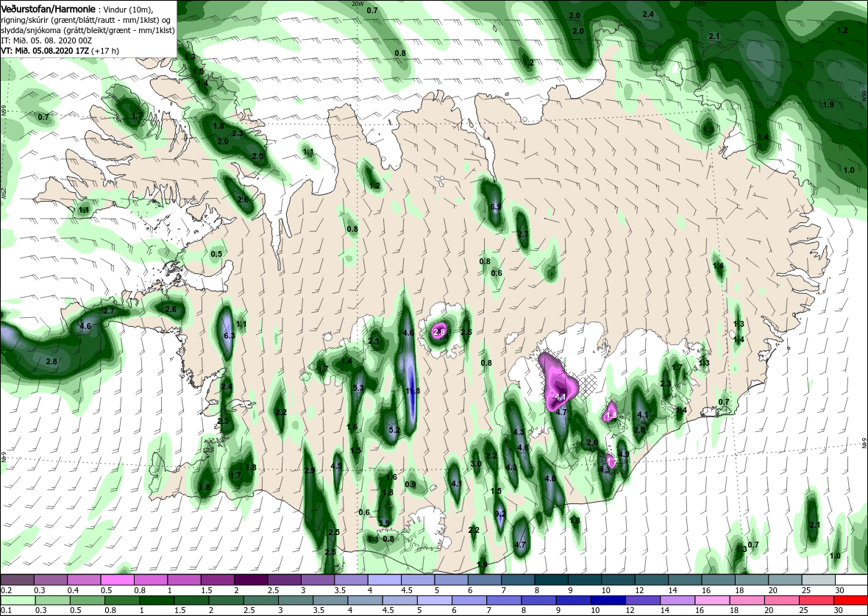Click the 11.8 precipitation value label
This screenshot has height=616, width=868.
click(413, 391)
